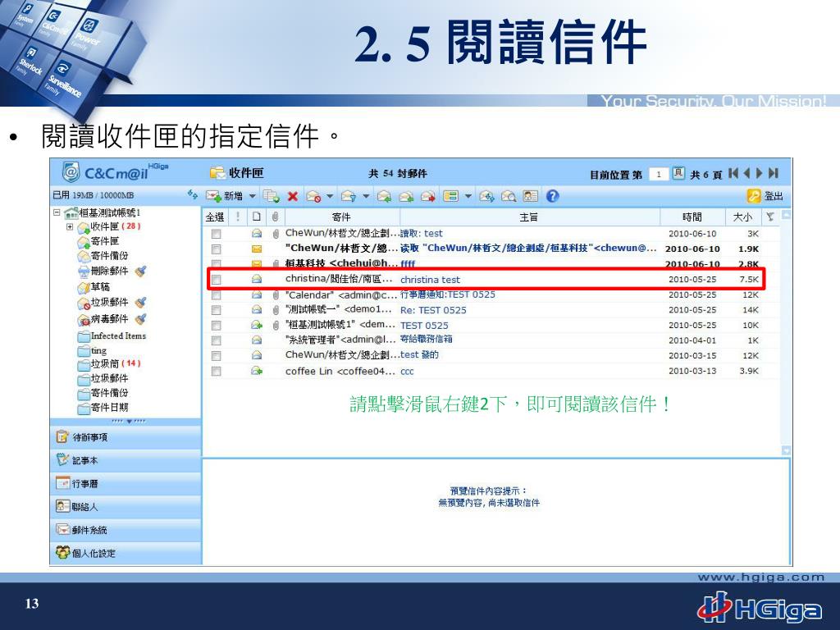Click 登出 to log out
This screenshot has height=630, width=840.
[765, 196]
